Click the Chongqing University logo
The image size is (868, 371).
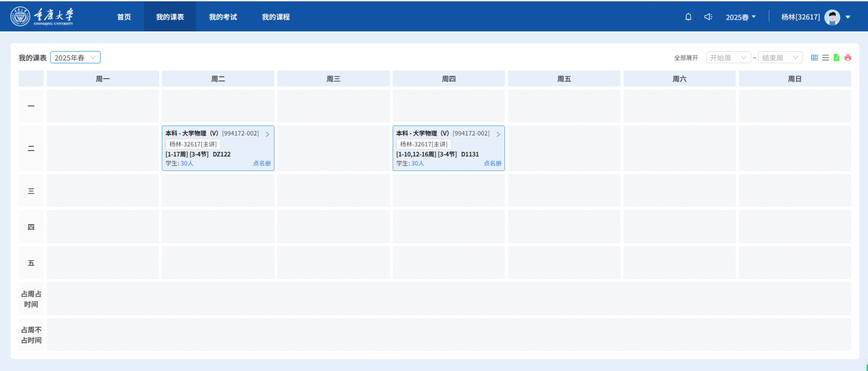(42, 17)
